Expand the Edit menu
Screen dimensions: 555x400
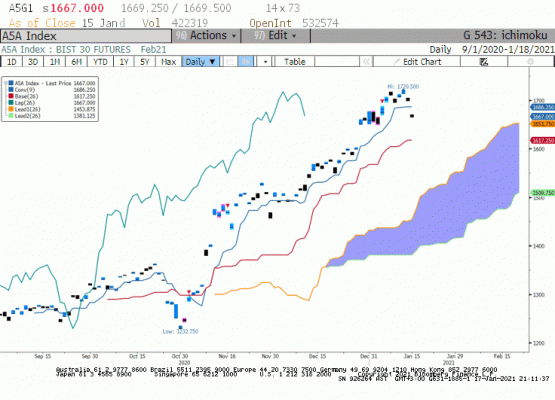pos(276,36)
